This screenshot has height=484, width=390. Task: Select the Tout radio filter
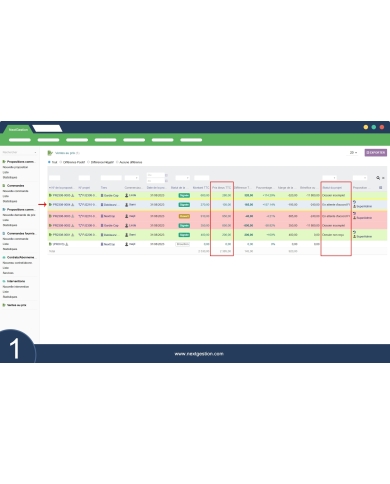[x=49, y=162]
